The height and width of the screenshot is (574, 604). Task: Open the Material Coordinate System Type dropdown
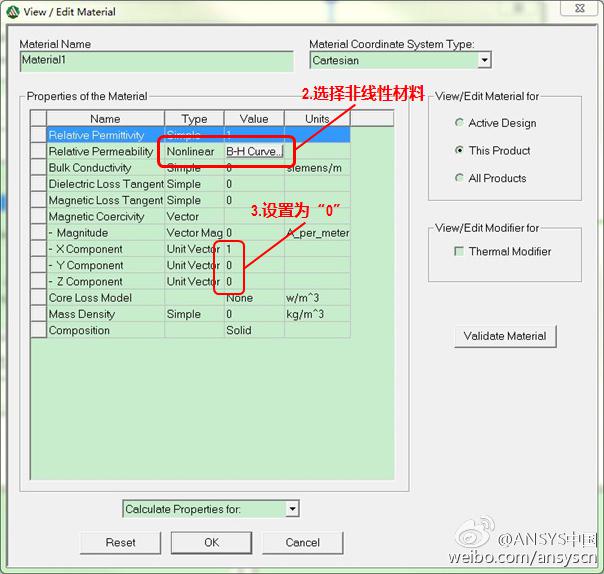pyautogui.click(x=484, y=60)
